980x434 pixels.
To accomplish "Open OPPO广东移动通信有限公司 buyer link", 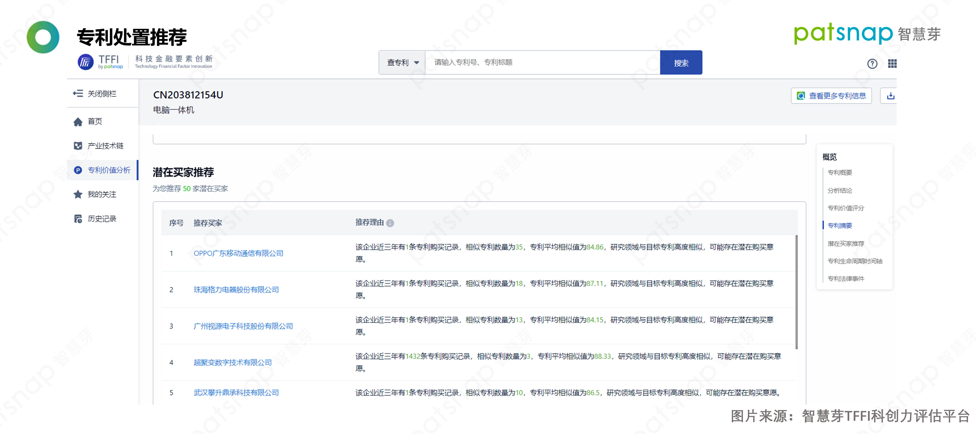I will (x=238, y=253).
